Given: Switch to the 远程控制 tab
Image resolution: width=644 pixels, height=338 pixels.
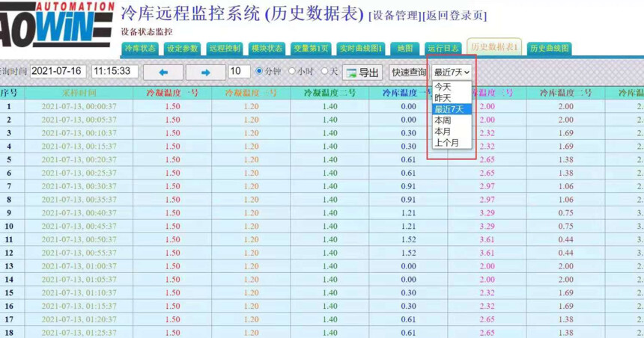Looking at the screenshot, I should click(x=224, y=49).
